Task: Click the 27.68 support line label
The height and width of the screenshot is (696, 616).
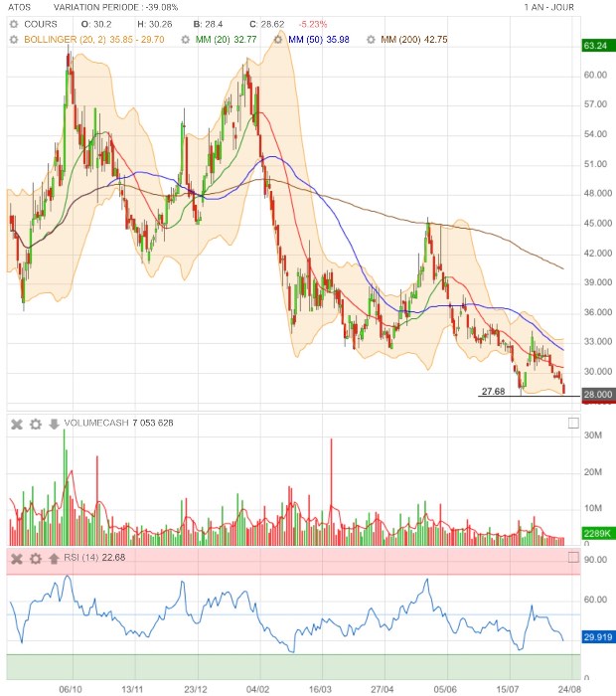Action: 493,391
